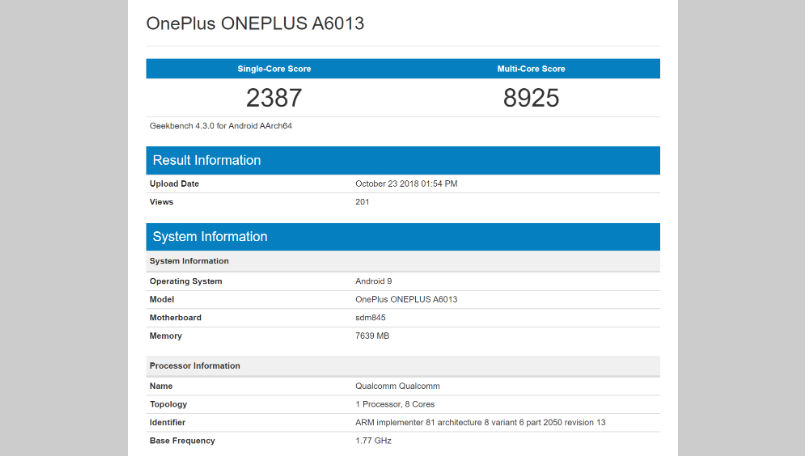Select the processor Name label

click(x=161, y=386)
